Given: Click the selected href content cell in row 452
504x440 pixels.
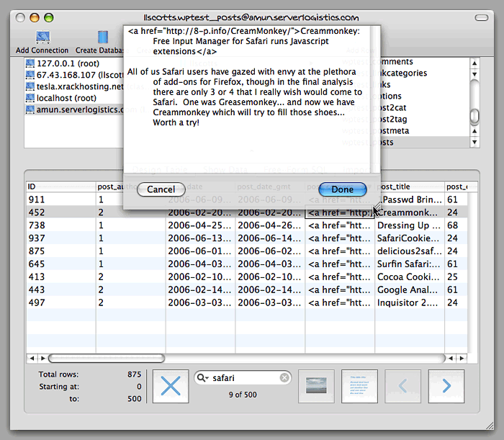Looking at the screenshot, I should (x=339, y=212).
